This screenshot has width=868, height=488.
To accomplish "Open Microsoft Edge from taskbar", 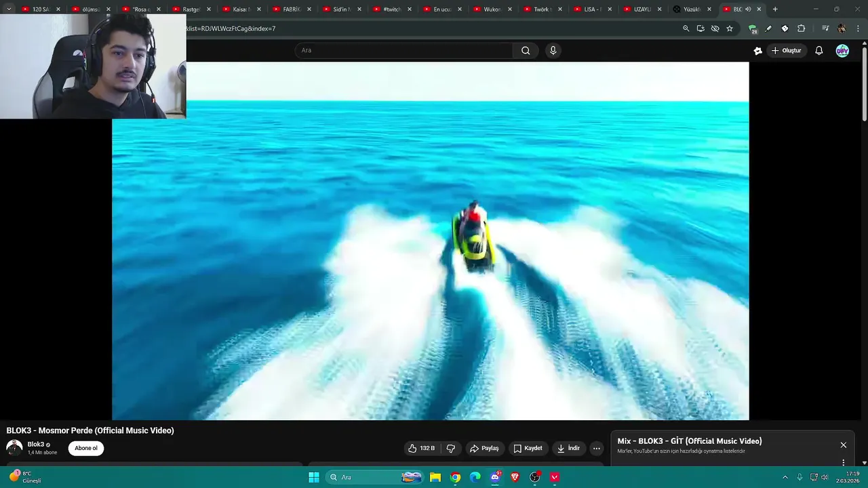I will 475,477.
